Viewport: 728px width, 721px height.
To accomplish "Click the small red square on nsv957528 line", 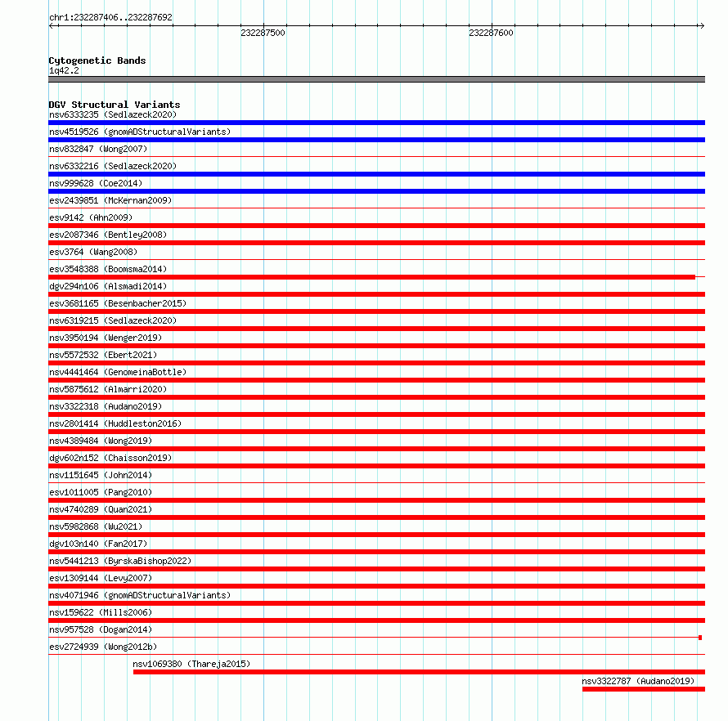I will pyautogui.click(x=700, y=638).
